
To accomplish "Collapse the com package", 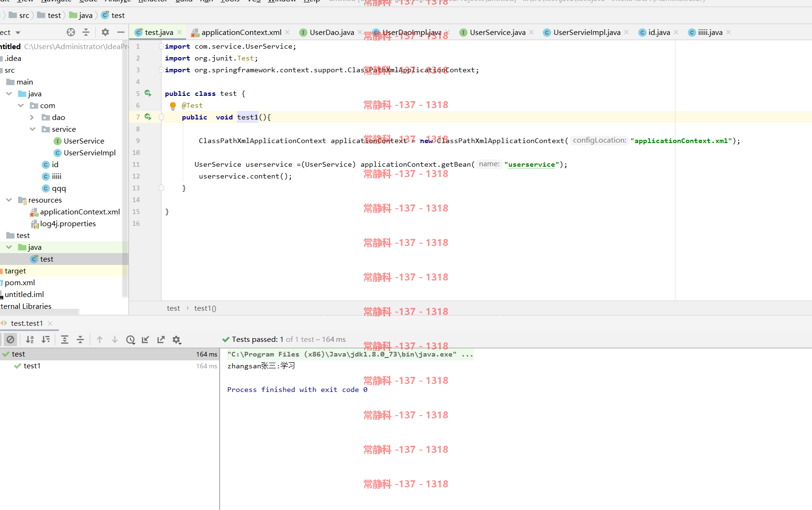I will click(21, 105).
